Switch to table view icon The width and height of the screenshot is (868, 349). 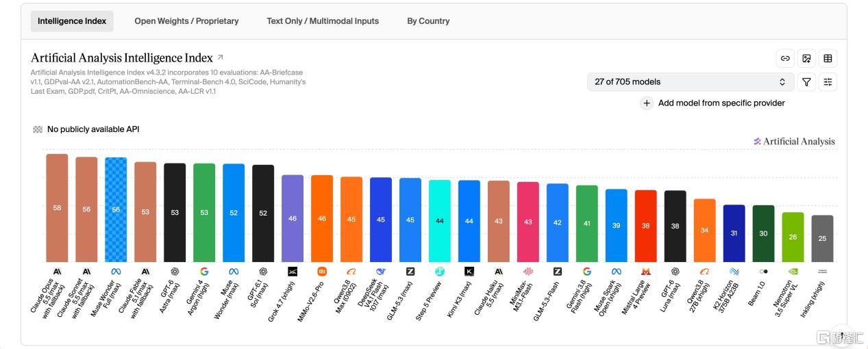tap(828, 59)
